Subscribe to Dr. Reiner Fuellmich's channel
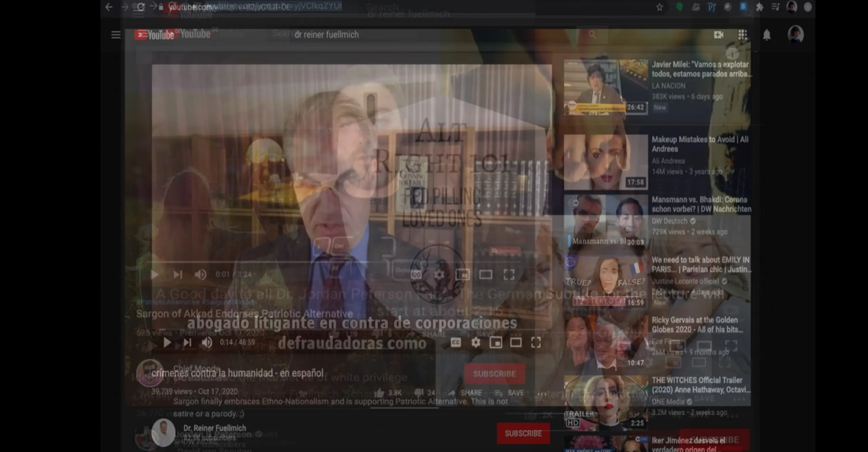868x452 pixels. point(523,433)
